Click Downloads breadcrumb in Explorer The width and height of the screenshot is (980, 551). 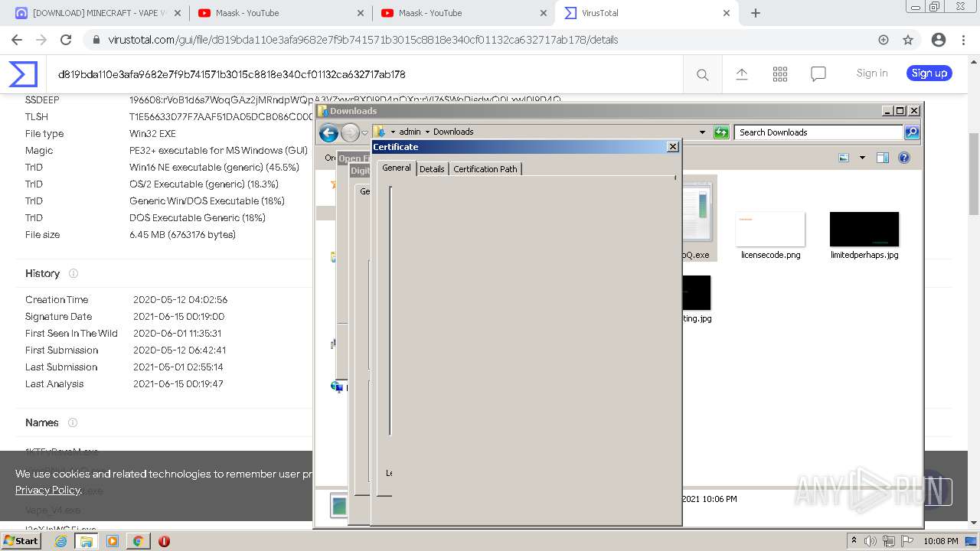[453, 132]
